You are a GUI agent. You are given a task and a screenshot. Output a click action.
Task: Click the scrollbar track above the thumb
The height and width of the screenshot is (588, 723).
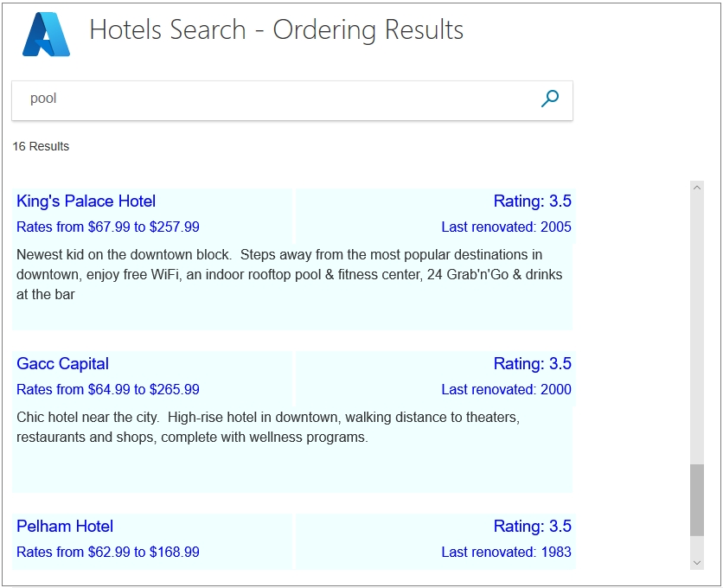(x=697, y=329)
